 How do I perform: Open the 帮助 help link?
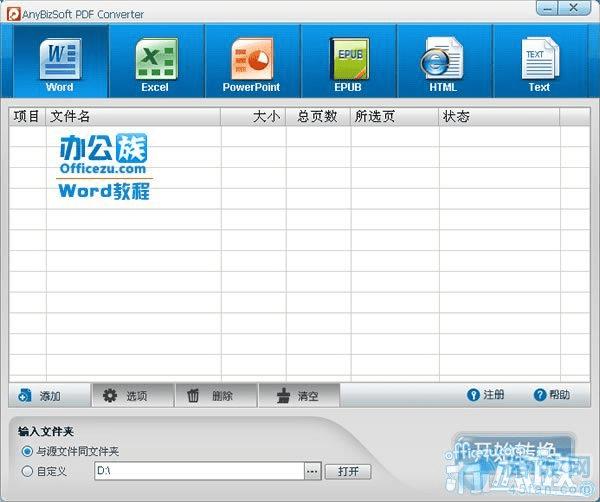click(x=552, y=394)
